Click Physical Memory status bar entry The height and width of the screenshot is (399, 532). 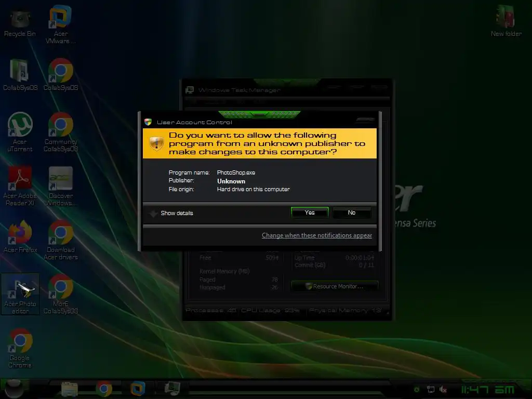[345, 310]
